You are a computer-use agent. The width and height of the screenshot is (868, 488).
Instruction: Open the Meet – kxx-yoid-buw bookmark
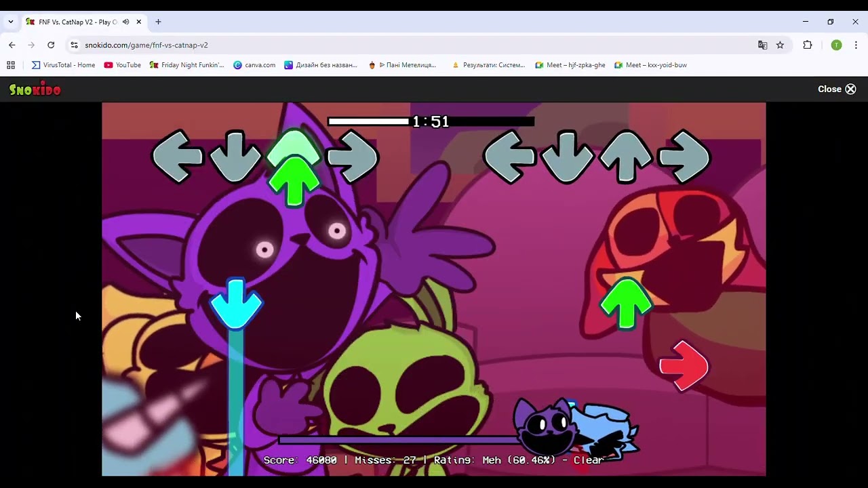click(x=650, y=65)
